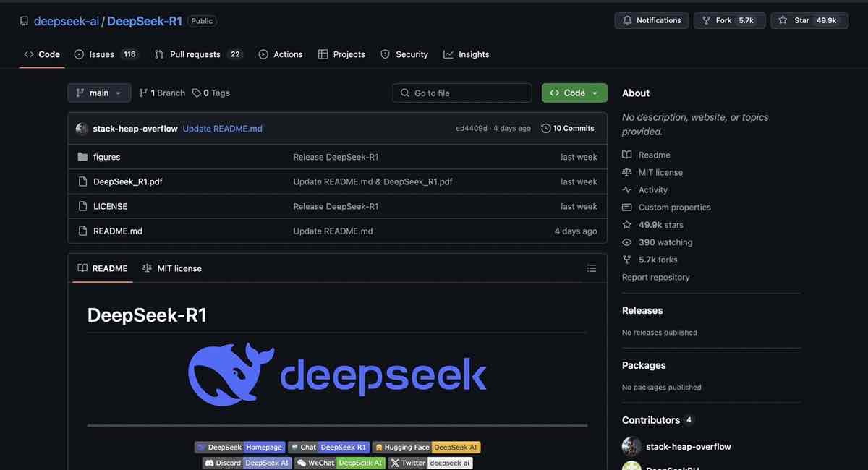
Task: View the 1 Branch link
Action: [x=162, y=93]
